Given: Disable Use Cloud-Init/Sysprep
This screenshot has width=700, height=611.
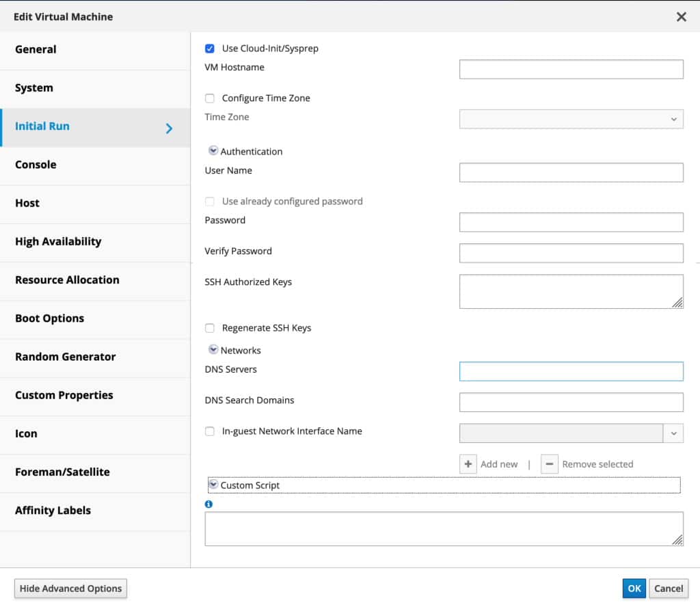Looking at the screenshot, I should coord(209,48).
